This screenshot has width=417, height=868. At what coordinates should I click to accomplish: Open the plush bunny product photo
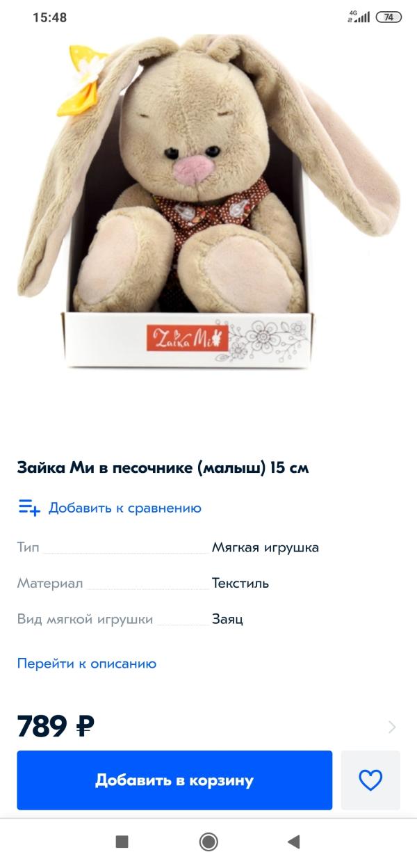pos(208,202)
